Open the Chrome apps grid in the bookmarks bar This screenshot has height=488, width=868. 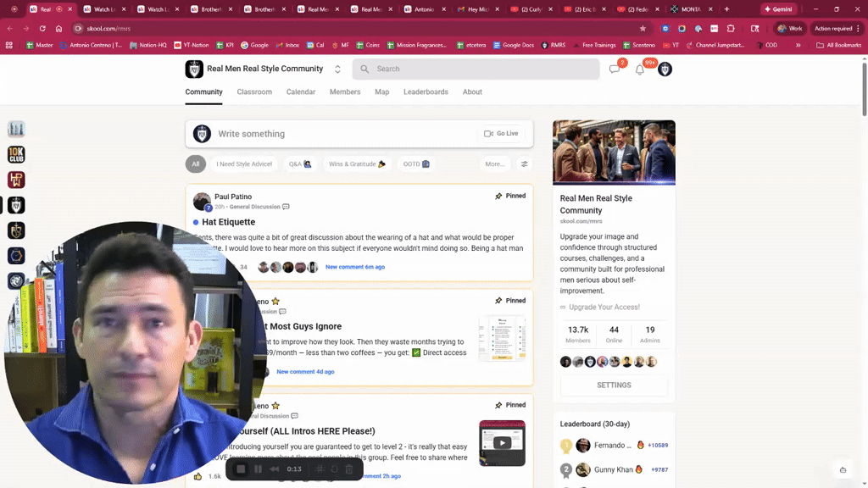click(8, 46)
